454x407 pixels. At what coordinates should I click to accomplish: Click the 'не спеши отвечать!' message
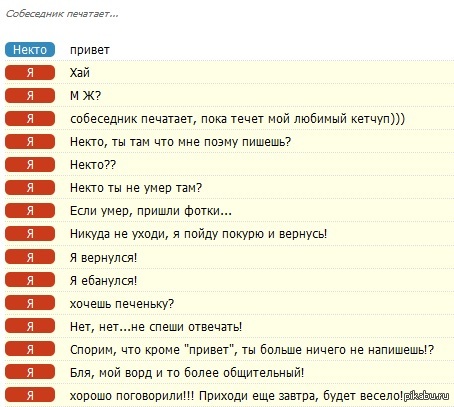(156, 327)
